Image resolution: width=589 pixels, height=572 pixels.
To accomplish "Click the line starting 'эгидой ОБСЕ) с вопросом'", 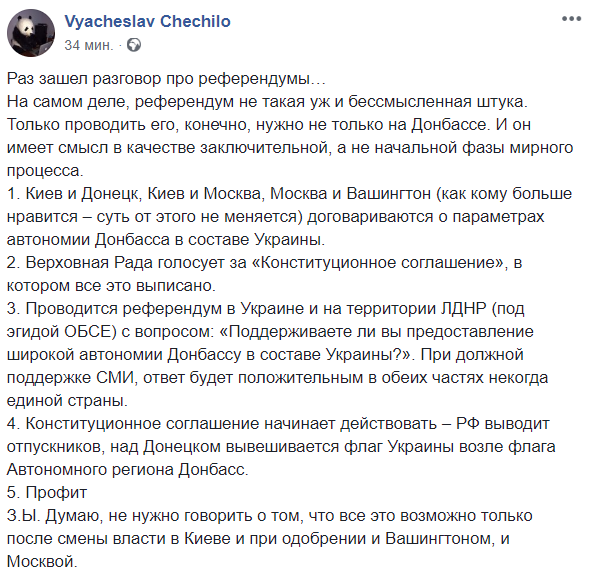I will click(x=270, y=332).
